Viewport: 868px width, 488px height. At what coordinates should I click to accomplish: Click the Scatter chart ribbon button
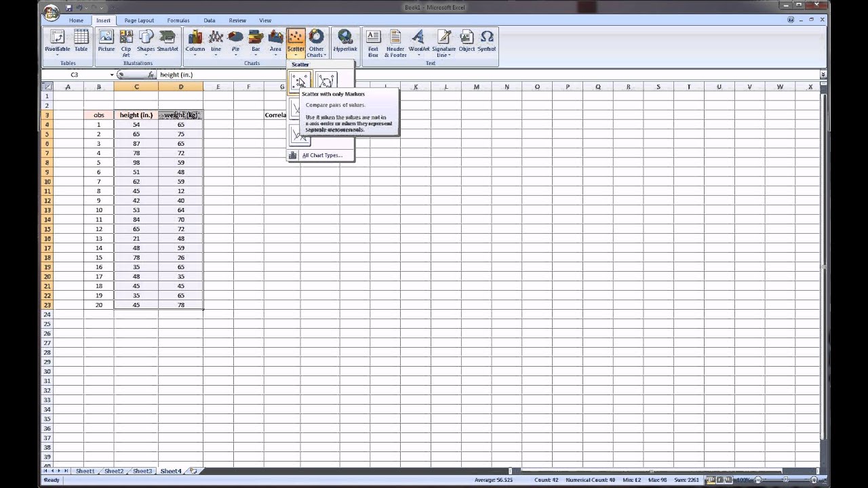[x=296, y=42]
